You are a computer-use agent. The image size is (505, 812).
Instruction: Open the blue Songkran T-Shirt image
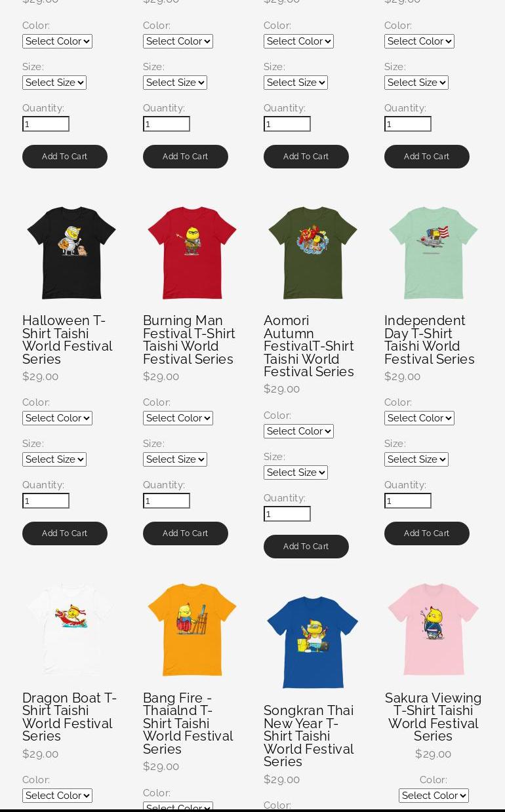pyautogui.click(x=313, y=642)
